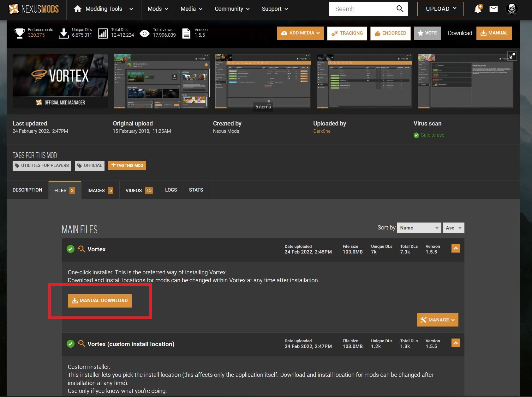
Task: Switch to the IMAGES tab
Action: pos(100,190)
